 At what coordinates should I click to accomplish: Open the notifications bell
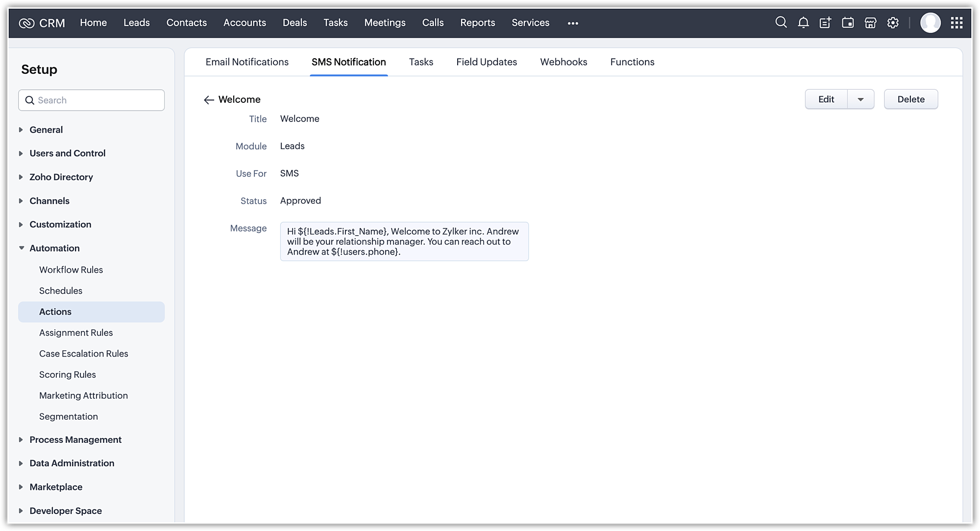tap(803, 23)
